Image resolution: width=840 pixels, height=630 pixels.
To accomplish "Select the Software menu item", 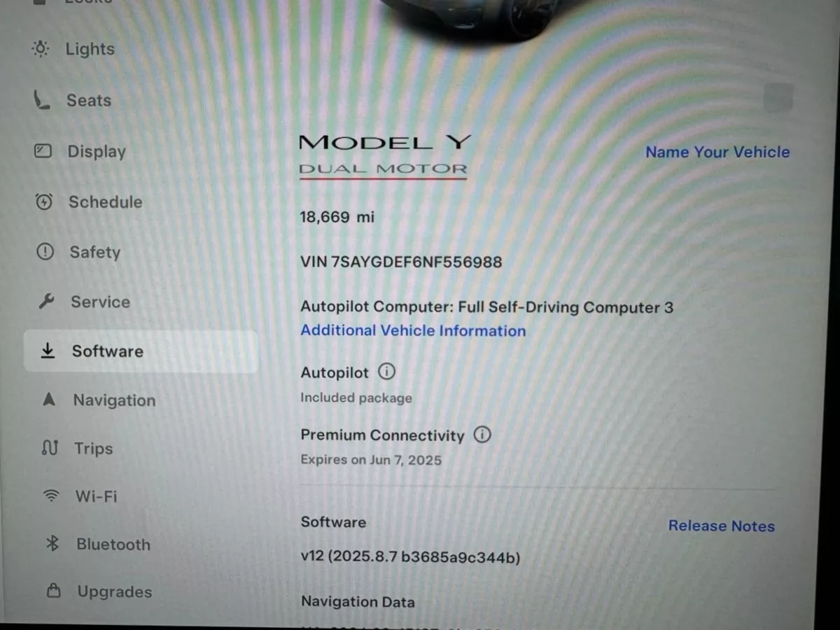I will (141, 351).
